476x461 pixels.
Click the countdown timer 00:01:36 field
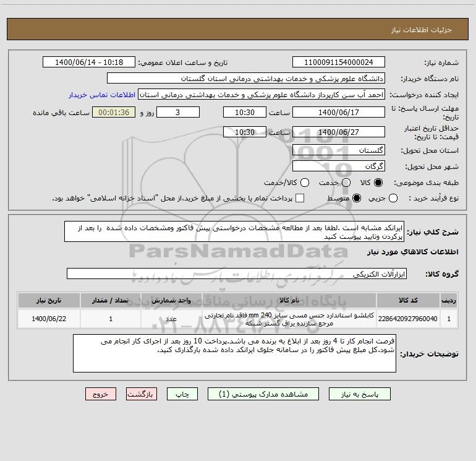coord(114,112)
